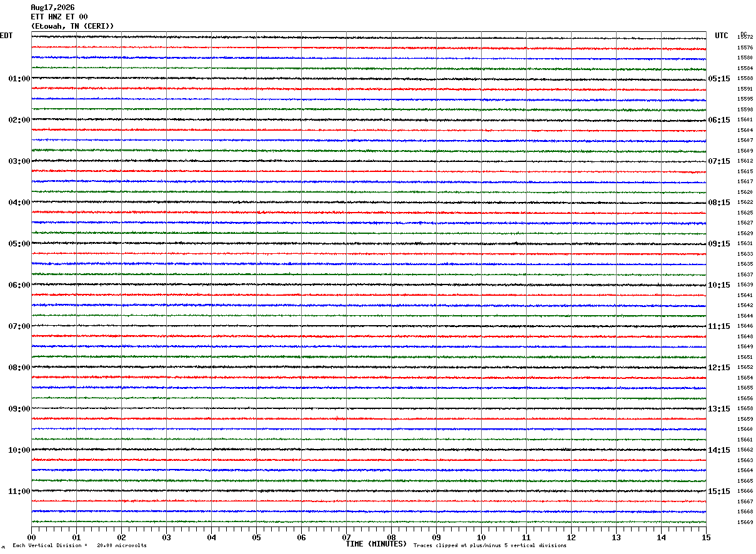Click the DC offset value 15669
756x554 pixels.
pos(745,522)
